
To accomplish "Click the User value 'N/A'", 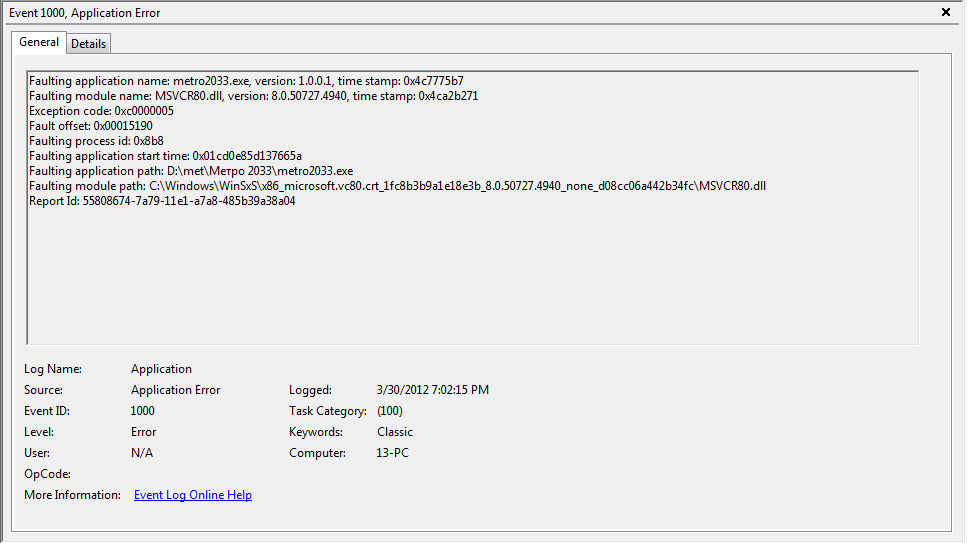I will 142,453.
